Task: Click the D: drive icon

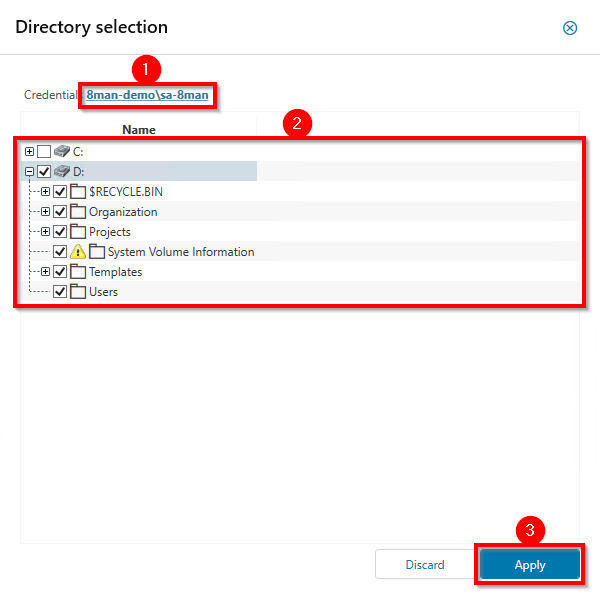Action: 62,172
